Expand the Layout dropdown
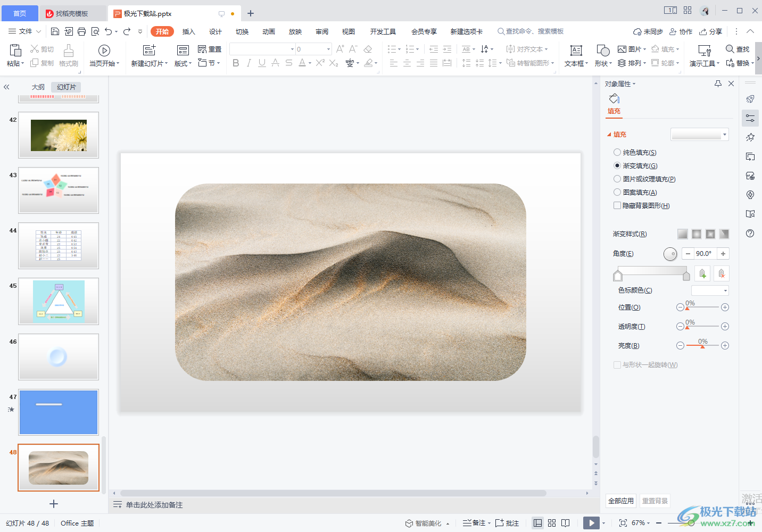The image size is (762, 532). coord(183,63)
